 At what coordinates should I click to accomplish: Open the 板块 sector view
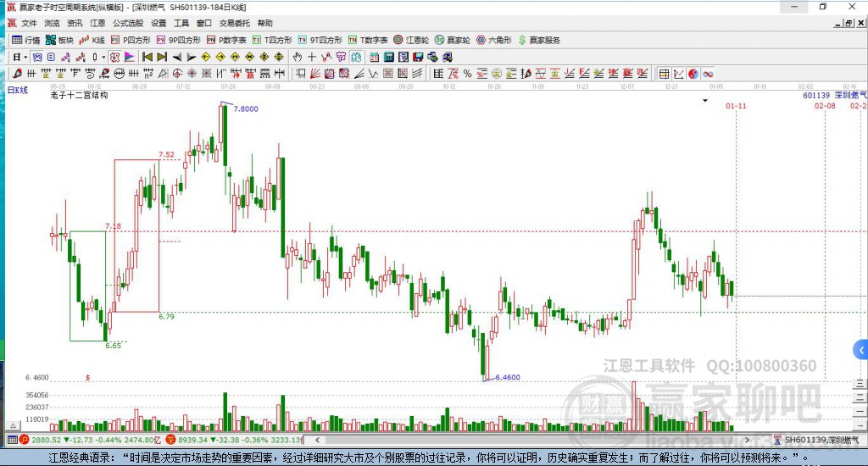click(60, 40)
